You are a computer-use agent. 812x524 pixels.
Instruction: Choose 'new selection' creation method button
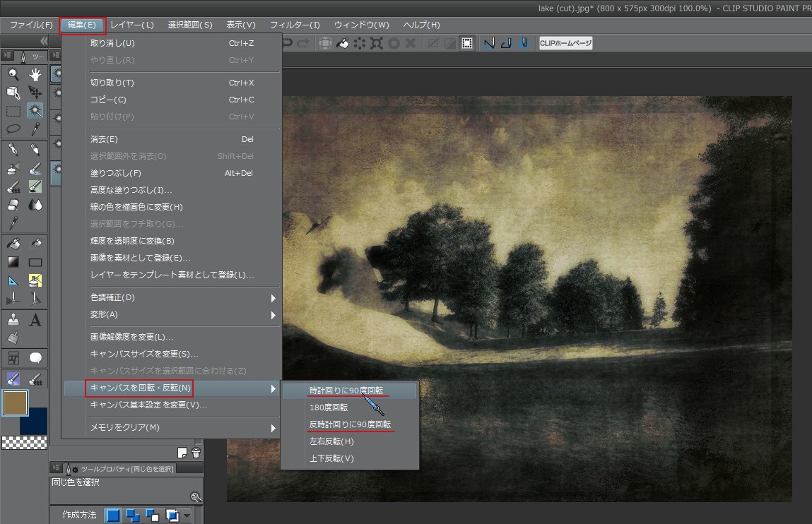tap(113, 515)
